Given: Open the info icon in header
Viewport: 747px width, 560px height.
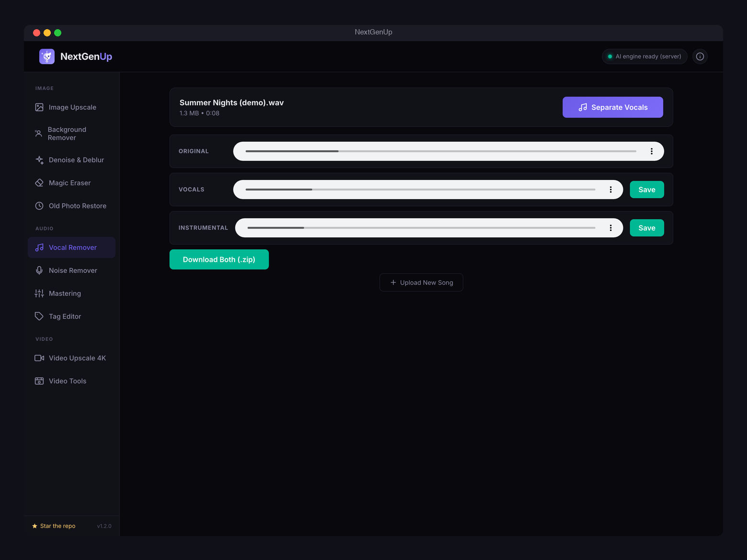Looking at the screenshot, I should pos(700,56).
